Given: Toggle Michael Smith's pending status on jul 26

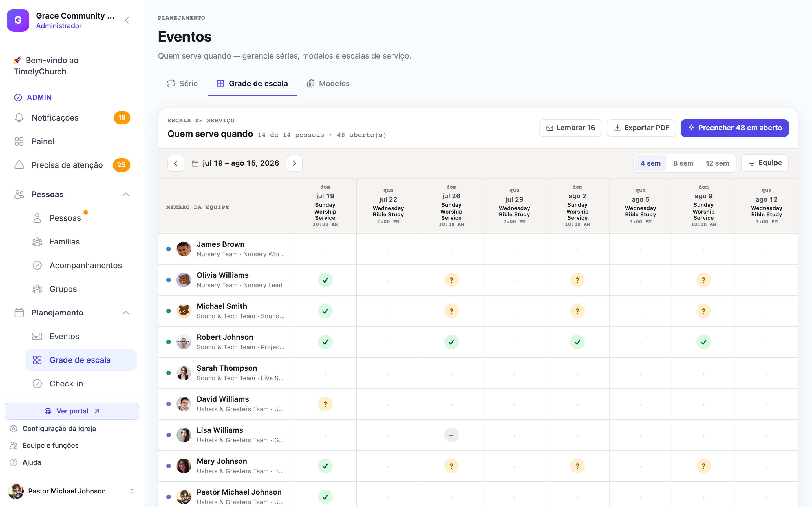Looking at the screenshot, I should 451,311.
